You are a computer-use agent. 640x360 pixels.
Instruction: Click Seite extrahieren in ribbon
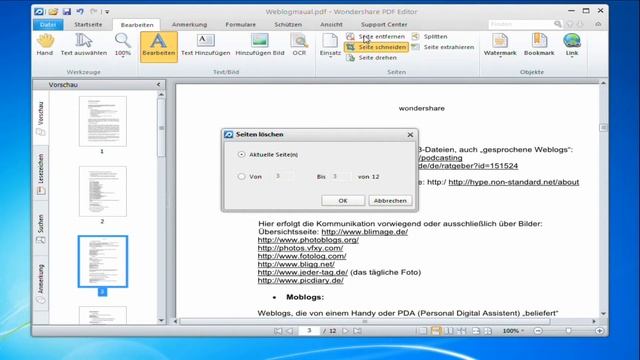(x=443, y=47)
